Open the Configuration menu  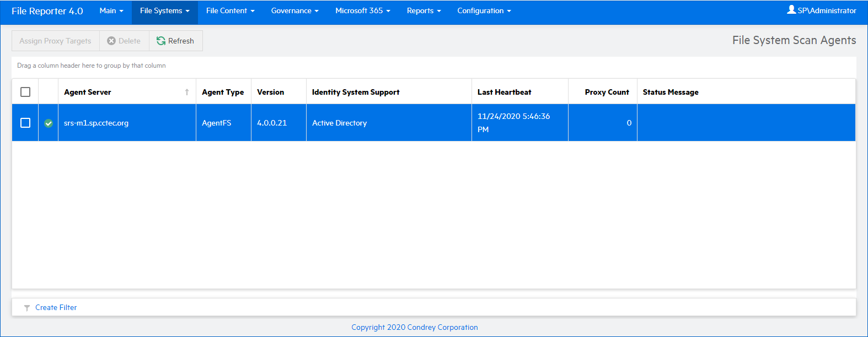(484, 11)
